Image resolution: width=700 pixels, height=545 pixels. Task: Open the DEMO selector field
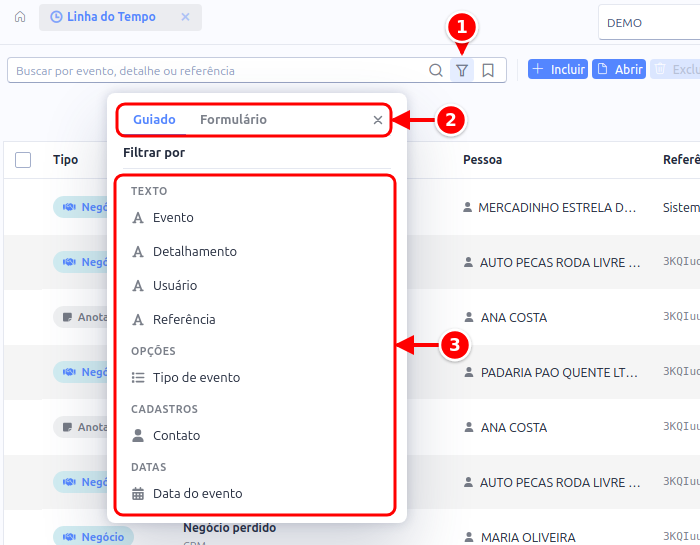click(x=650, y=23)
